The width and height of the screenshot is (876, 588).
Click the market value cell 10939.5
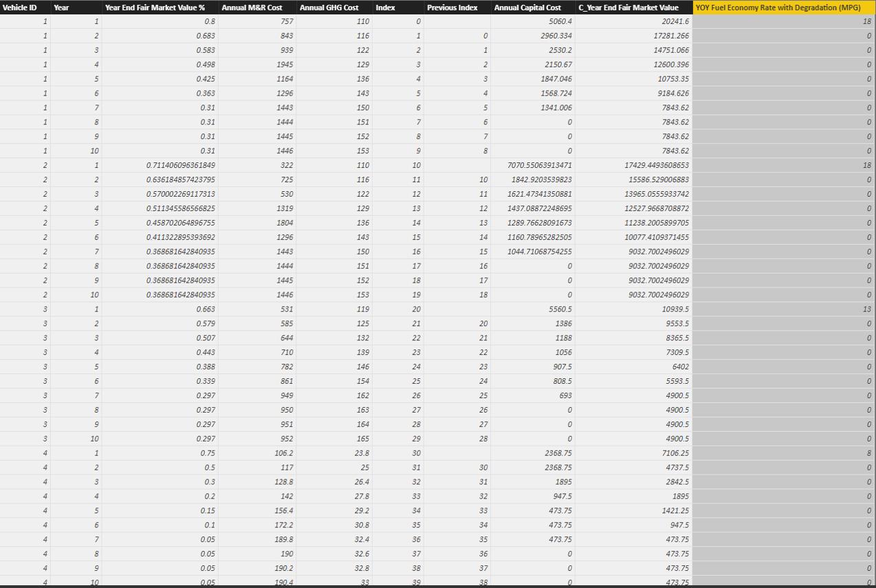pos(634,309)
